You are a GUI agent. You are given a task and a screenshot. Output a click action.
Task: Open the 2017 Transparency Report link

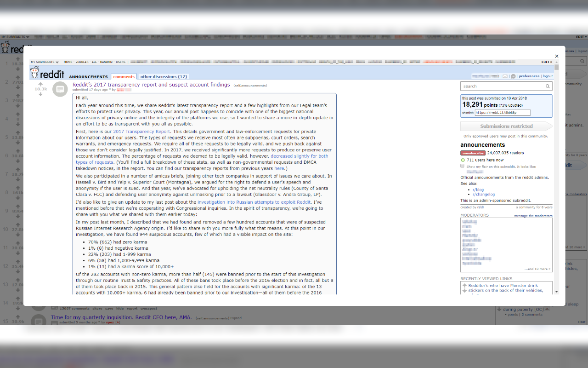click(x=141, y=132)
